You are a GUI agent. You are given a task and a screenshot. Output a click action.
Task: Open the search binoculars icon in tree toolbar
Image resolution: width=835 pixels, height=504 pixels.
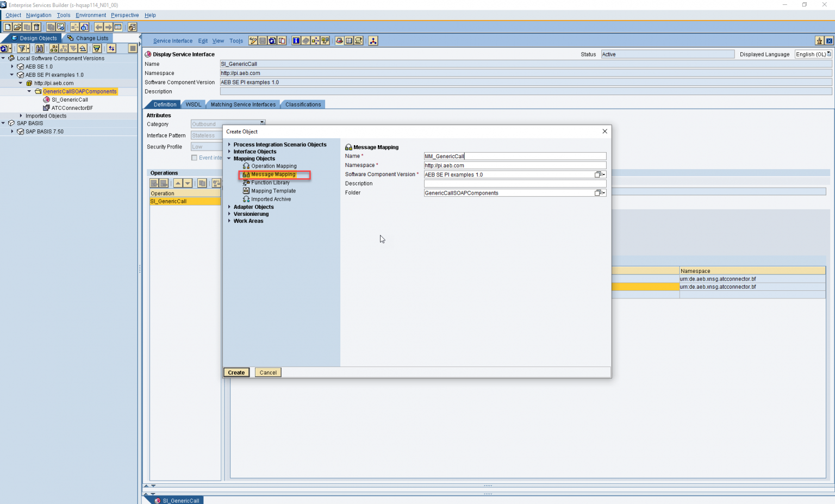click(40, 48)
